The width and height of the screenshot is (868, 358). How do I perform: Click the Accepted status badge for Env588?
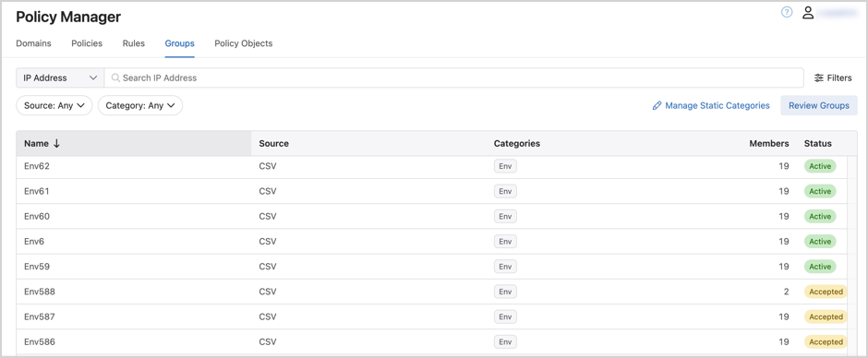[x=826, y=292]
